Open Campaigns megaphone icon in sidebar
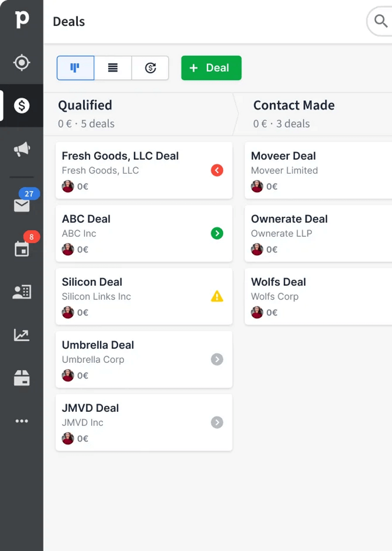Viewport: 392px width, 551px height. click(x=22, y=149)
